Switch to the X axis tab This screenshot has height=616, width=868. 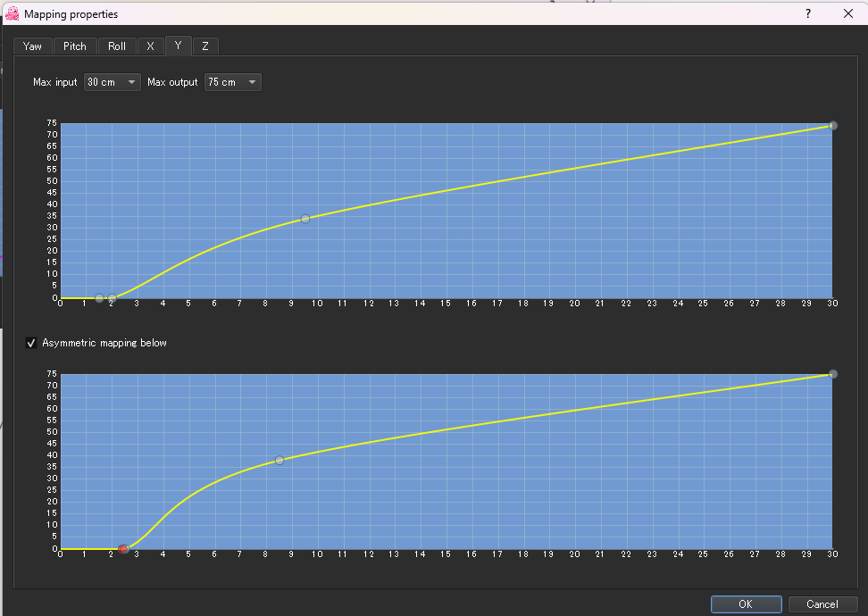150,46
